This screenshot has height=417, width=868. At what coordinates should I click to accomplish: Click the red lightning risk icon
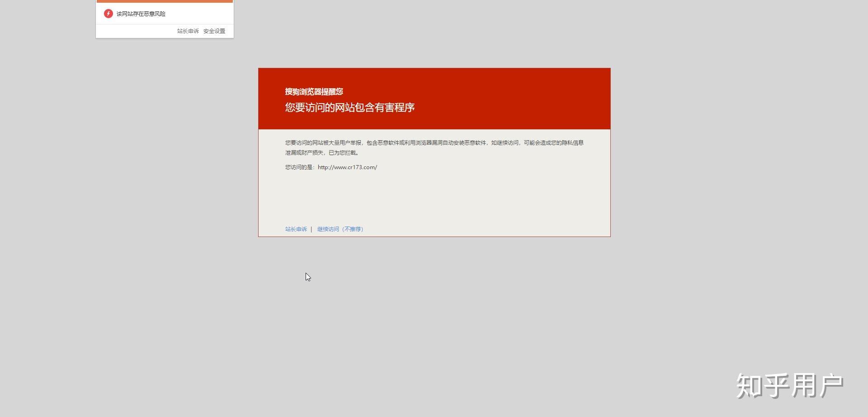(x=108, y=14)
